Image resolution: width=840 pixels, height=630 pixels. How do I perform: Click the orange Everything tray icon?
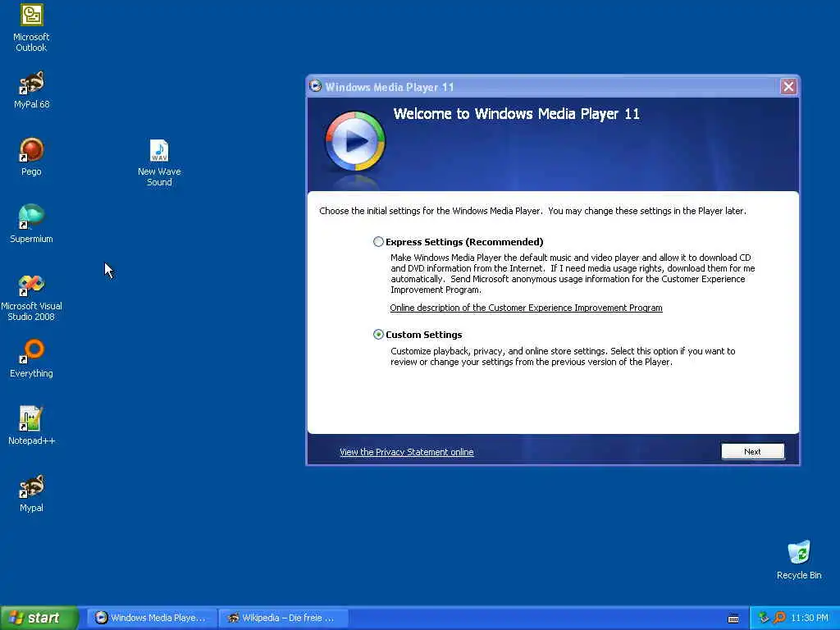(x=779, y=618)
